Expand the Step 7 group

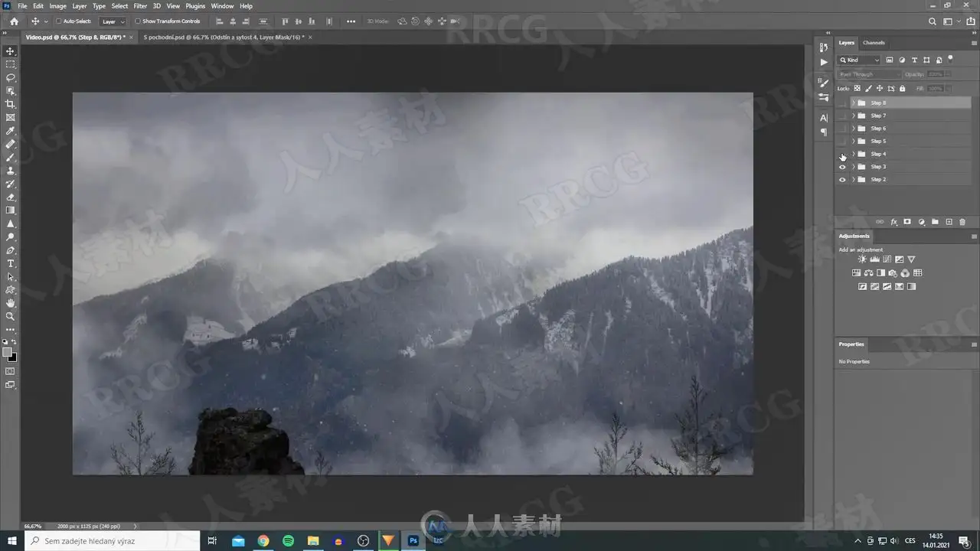(x=854, y=116)
